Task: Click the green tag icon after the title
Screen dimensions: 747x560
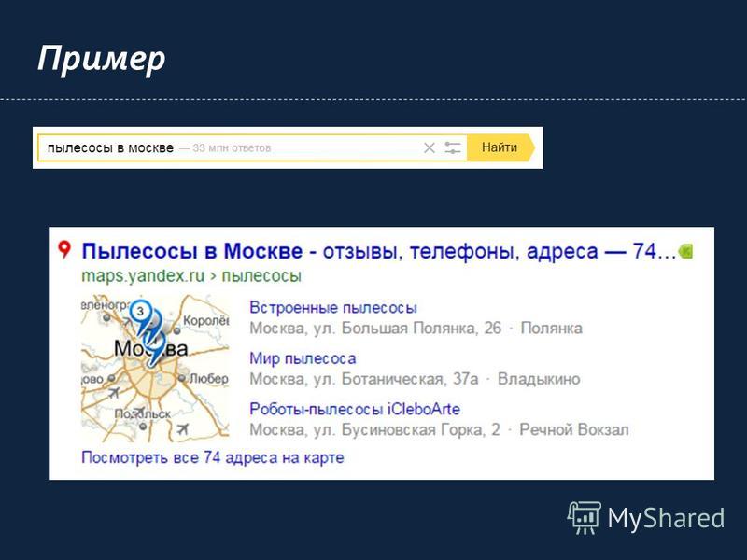Action: point(685,251)
